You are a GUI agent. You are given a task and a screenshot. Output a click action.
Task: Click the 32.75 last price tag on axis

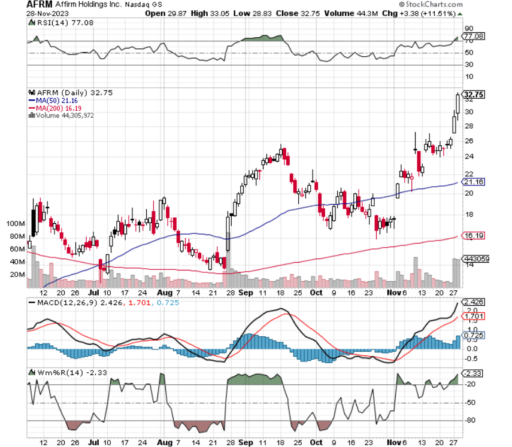473,95
